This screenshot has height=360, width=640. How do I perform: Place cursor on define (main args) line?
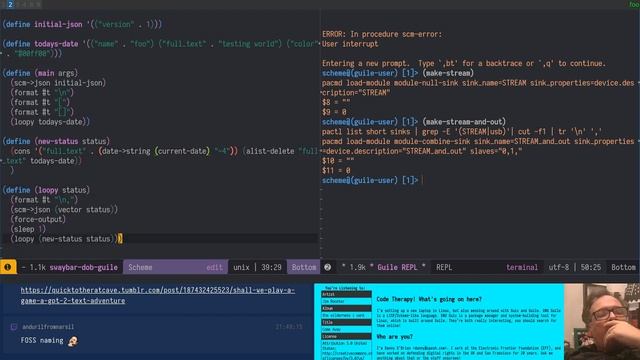40,73
